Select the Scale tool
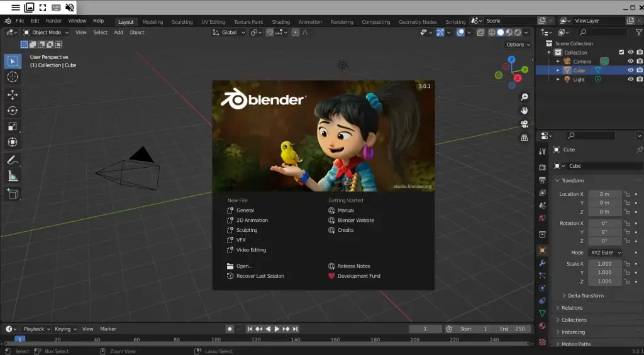Image resolution: width=644 pixels, height=355 pixels. pyautogui.click(x=12, y=126)
